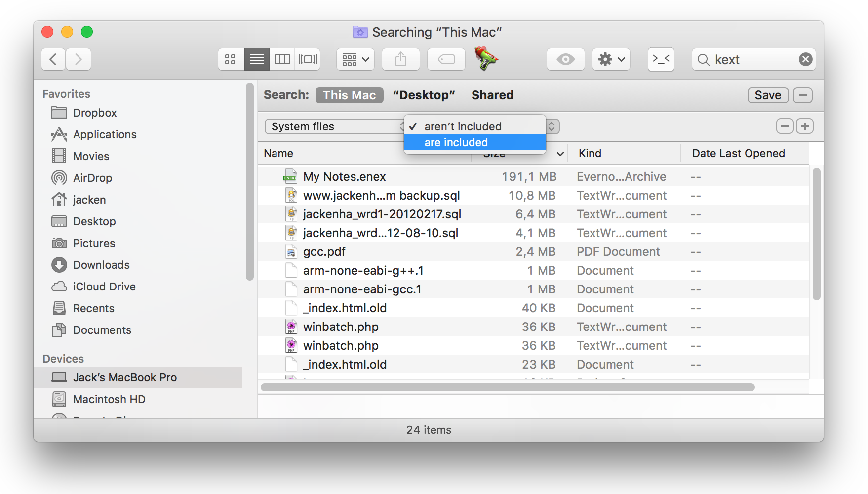The image size is (868, 494).
Task: Open the Action gear menu
Action: coord(611,59)
